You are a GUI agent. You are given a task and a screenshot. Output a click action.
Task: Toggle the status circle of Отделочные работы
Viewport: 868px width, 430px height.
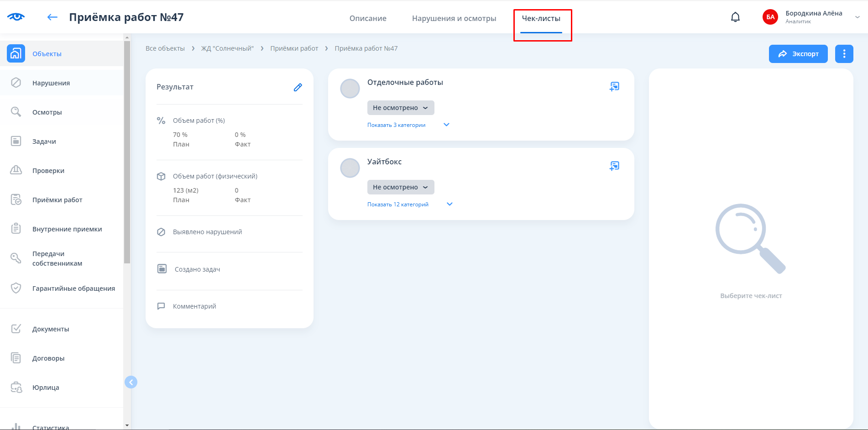[x=350, y=89]
